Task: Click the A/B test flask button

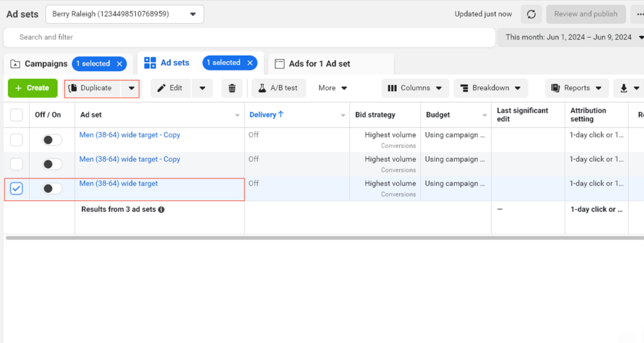Action: [x=279, y=88]
